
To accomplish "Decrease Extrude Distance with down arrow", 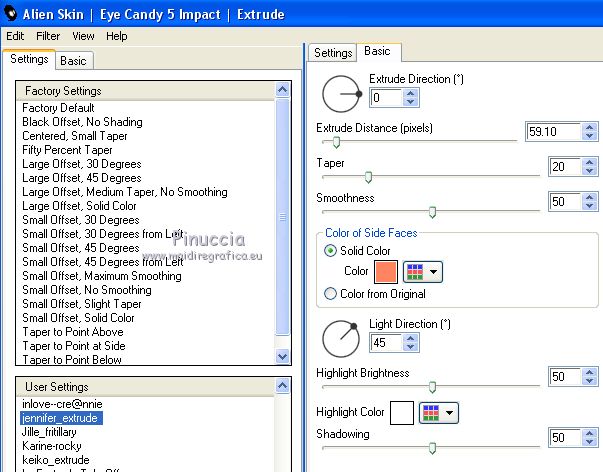I will 590,136.
